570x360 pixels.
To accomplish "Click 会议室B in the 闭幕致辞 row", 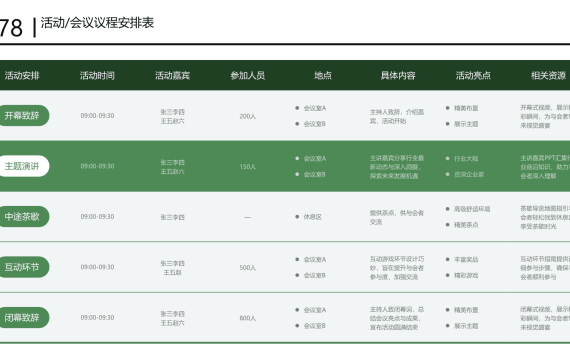I will point(315,326).
